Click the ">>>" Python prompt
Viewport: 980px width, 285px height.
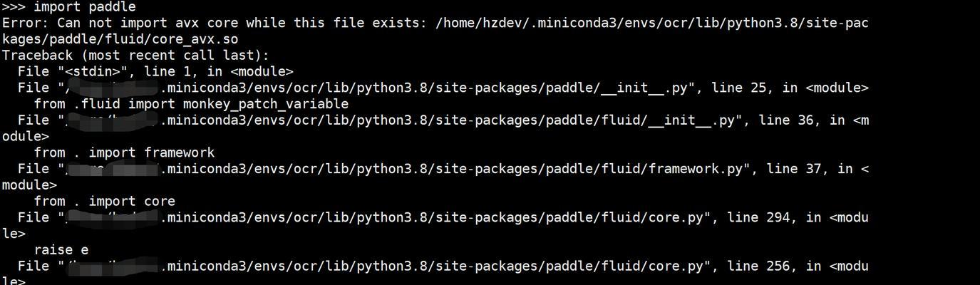point(14,7)
